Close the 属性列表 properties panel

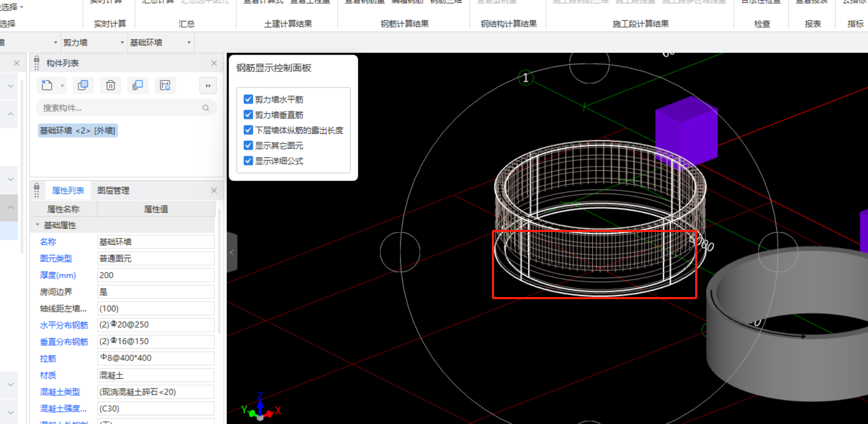214,190
